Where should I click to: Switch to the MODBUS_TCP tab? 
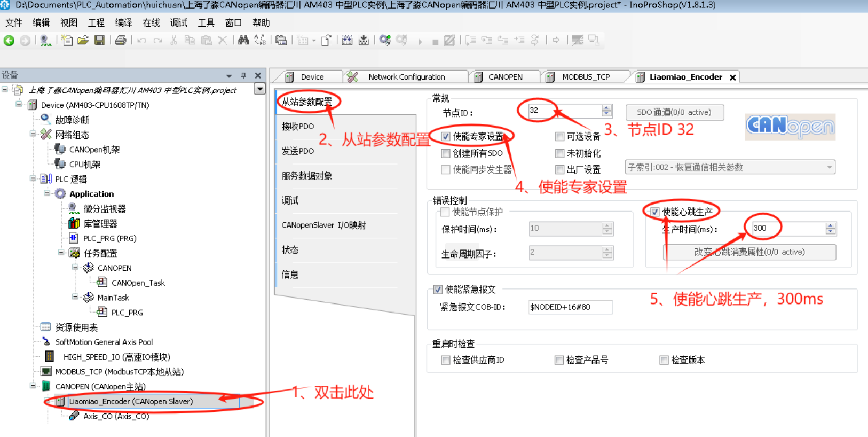(585, 77)
